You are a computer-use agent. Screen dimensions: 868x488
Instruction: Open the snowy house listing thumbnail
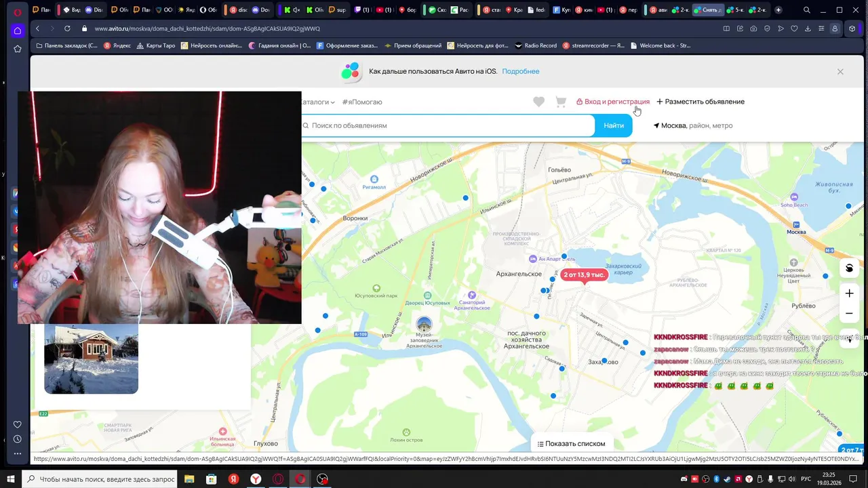coord(91,359)
